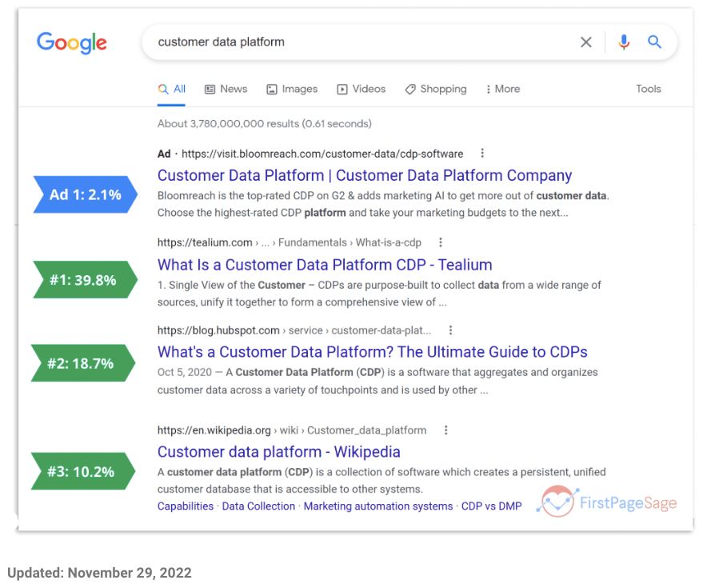Click the Capabilities sitelink under Wikipedia
The image size is (703, 588).
(x=185, y=506)
